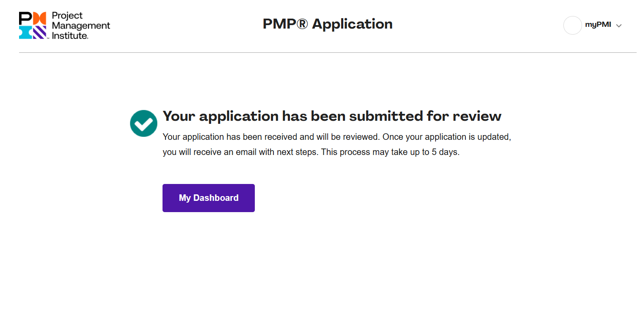
Task: Click the green checkmark success icon
Action: (x=143, y=123)
